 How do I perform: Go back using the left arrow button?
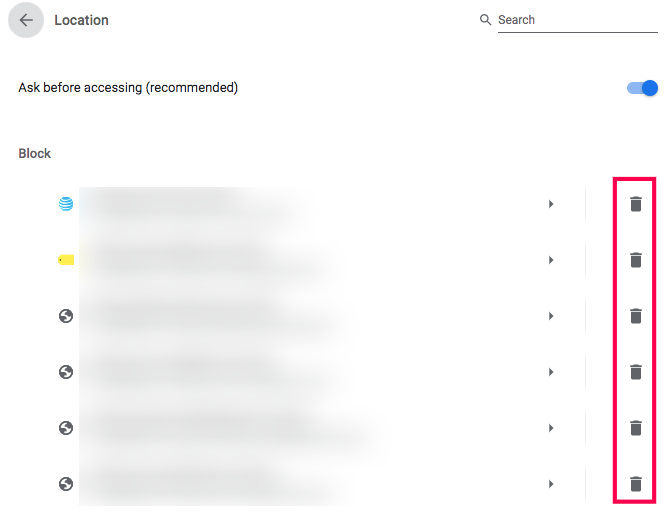tap(26, 20)
